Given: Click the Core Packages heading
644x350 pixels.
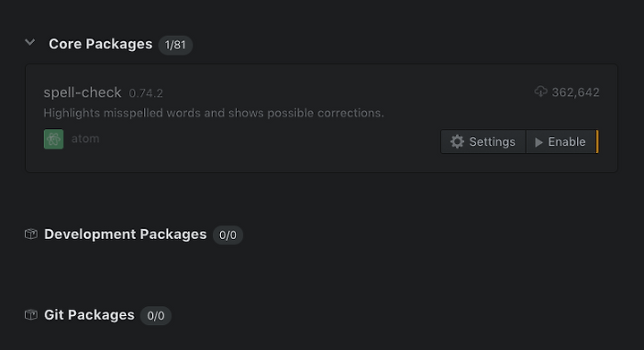Looking at the screenshot, I should point(100,44).
